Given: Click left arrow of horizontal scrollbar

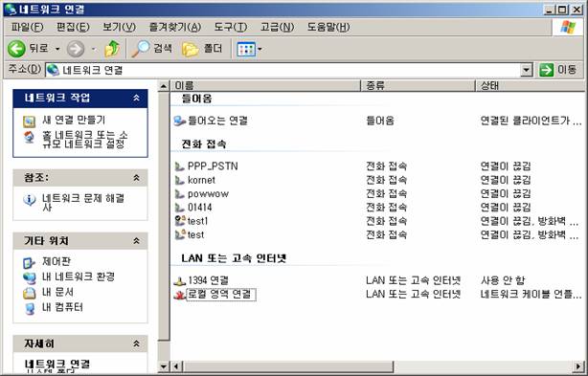Looking at the screenshot, I should (x=176, y=366).
